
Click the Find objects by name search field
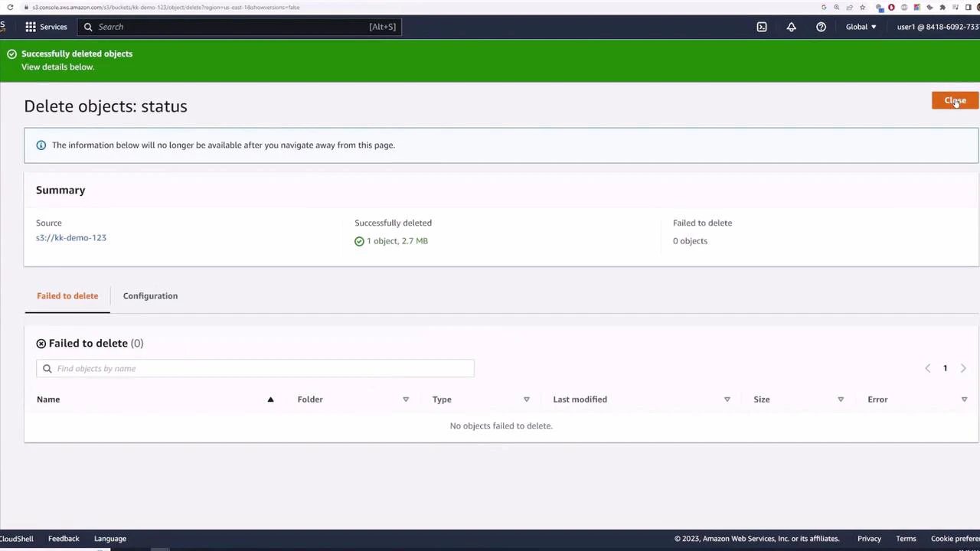[255, 368]
